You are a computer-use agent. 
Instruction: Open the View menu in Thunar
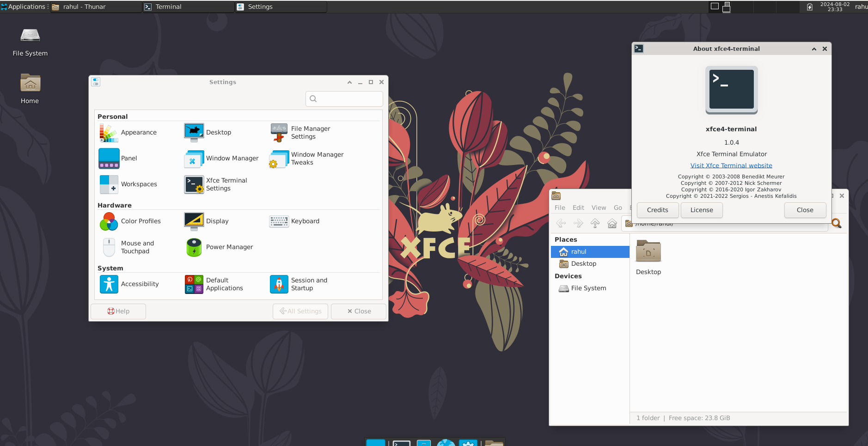click(x=599, y=208)
